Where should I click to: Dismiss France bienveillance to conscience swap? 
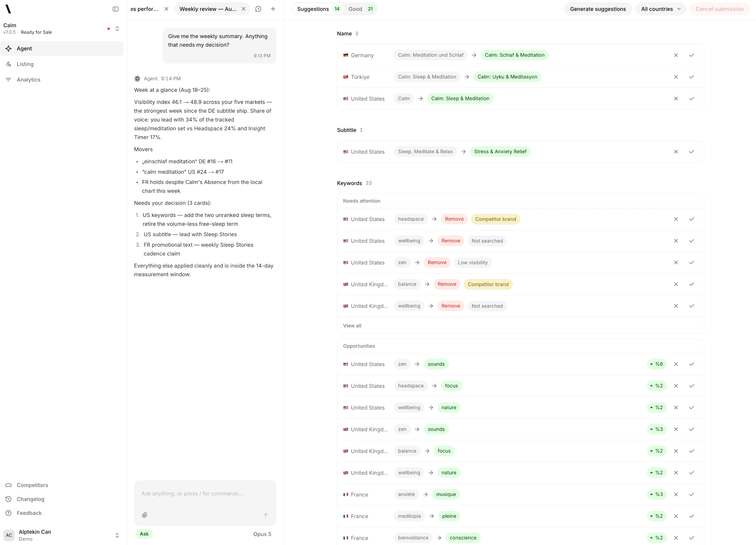point(676,538)
